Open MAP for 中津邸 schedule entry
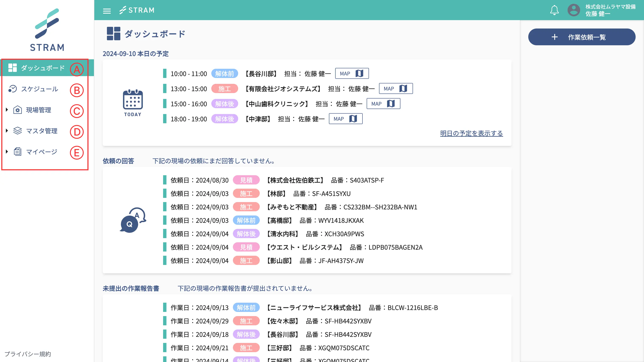Viewport: 644px width, 362px height. pyautogui.click(x=345, y=119)
